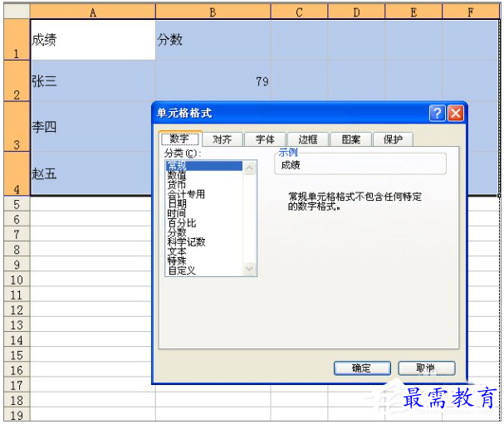Confirm with the 确定 button
The height and width of the screenshot is (424, 504).
(x=362, y=368)
